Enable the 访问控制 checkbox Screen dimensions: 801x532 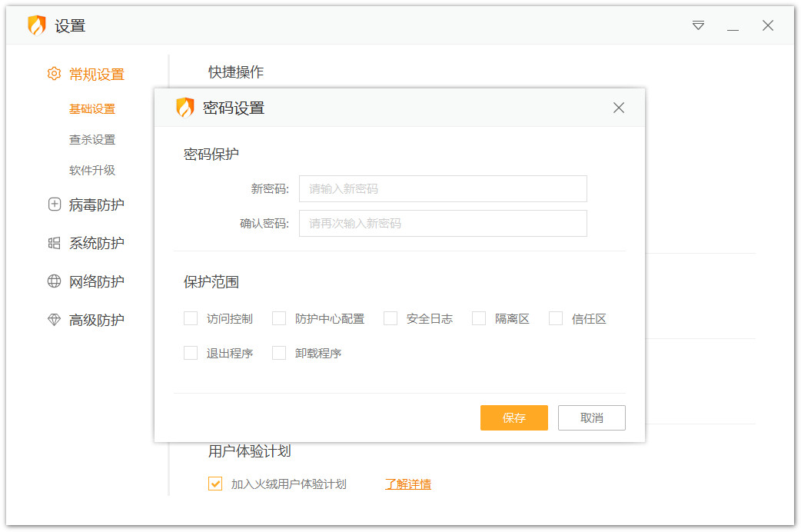pos(191,318)
